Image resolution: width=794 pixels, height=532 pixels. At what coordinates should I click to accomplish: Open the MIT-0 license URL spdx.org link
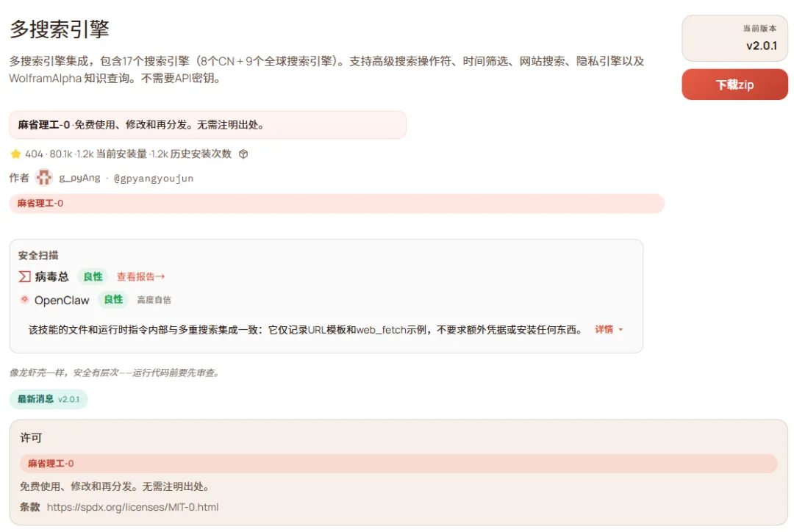(x=132, y=507)
